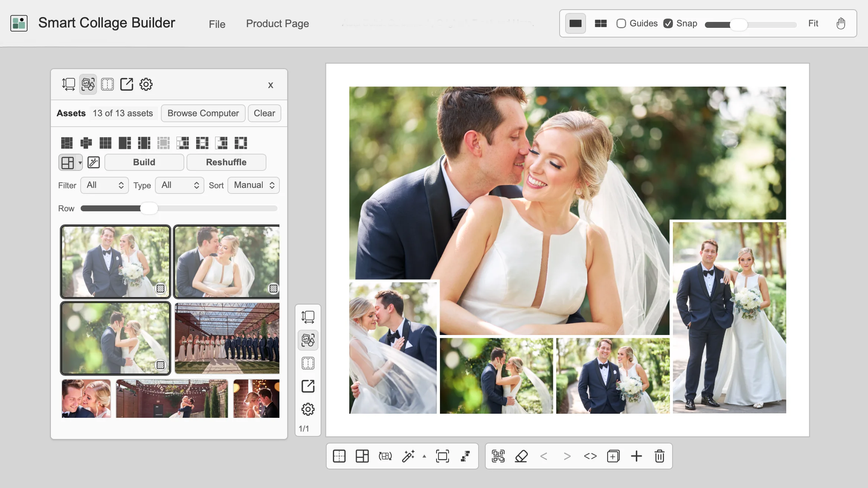Image resolution: width=868 pixels, height=488 pixels.
Task: Switch to single page view icon
Action: coord(575,23)
